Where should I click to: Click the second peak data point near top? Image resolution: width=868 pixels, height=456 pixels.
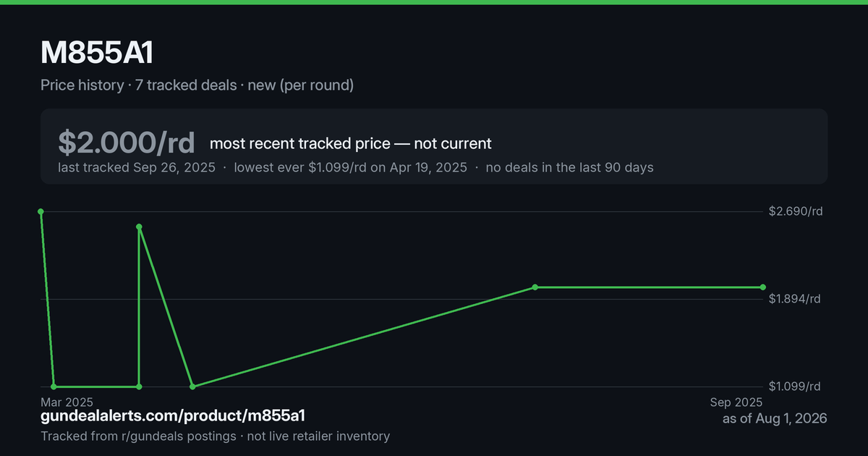139,227
